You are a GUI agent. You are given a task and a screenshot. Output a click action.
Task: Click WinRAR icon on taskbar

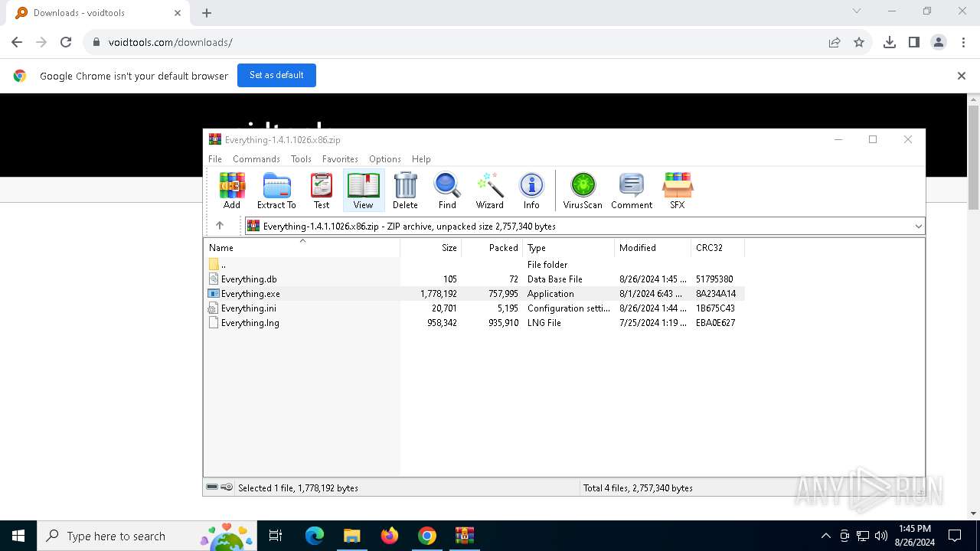pyautogui.click(x=465, y=536)
